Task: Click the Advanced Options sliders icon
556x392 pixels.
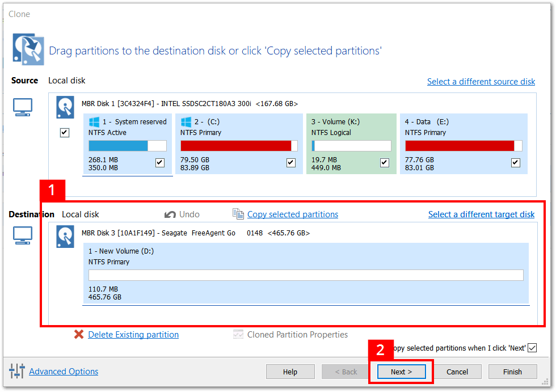Action: pos(17,371)
